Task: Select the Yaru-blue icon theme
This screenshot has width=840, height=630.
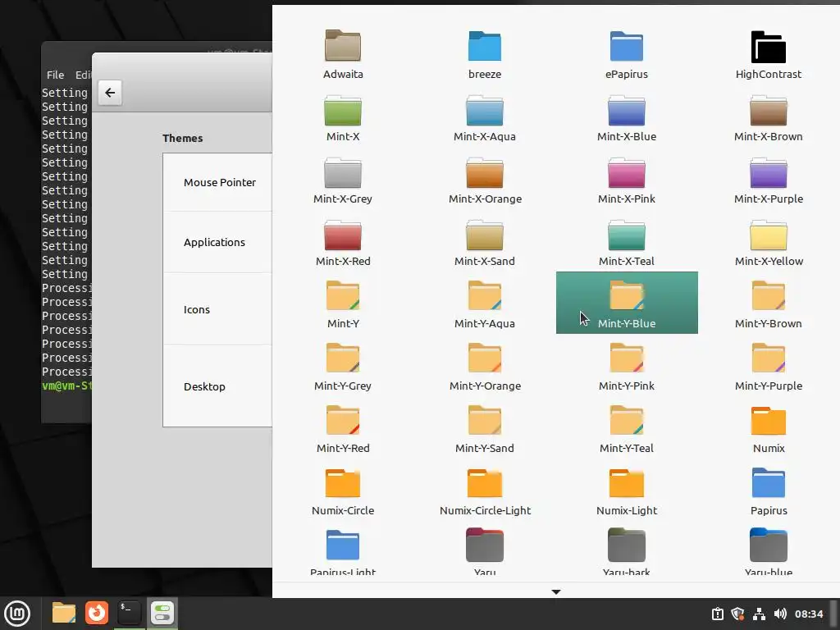Action: (769, 550)
